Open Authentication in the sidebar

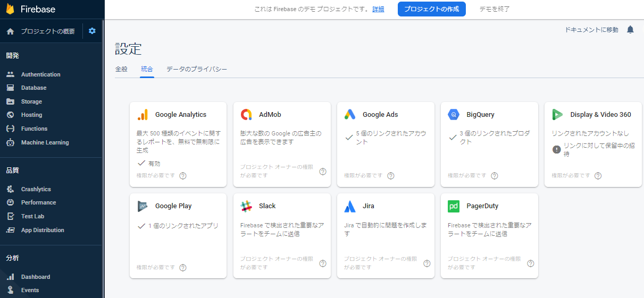click(40, 74)
